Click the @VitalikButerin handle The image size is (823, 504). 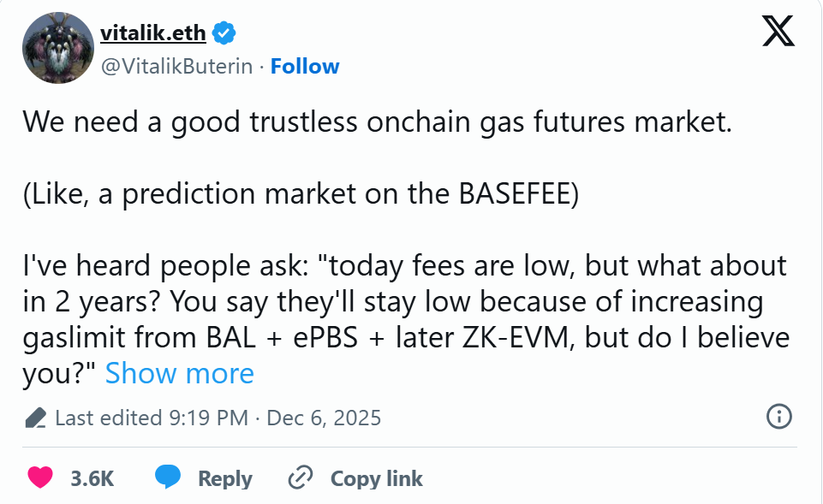pyautogui.click(x=177, y=67)
